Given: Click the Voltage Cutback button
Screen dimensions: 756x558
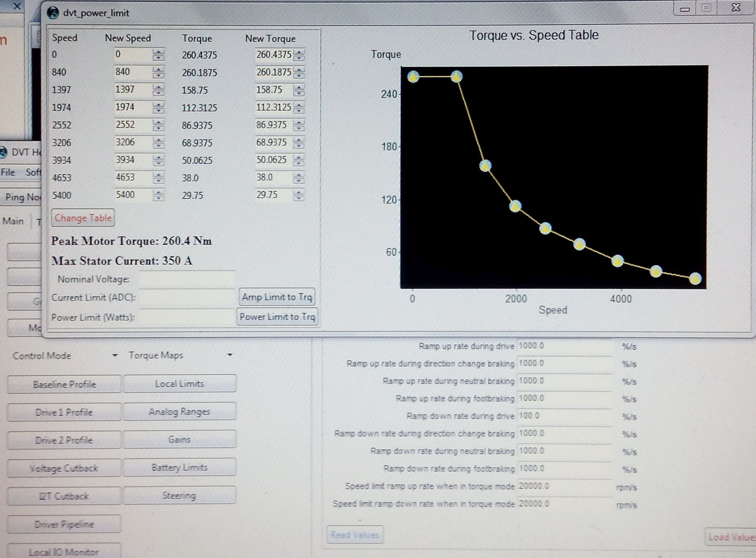Looking at the screenshot, I should point(64,468).
